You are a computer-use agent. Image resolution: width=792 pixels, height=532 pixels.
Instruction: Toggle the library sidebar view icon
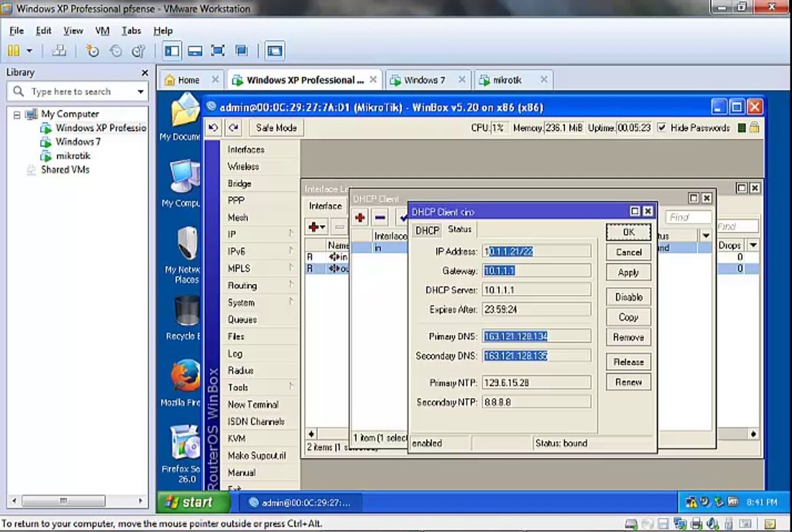click(172, 50)
